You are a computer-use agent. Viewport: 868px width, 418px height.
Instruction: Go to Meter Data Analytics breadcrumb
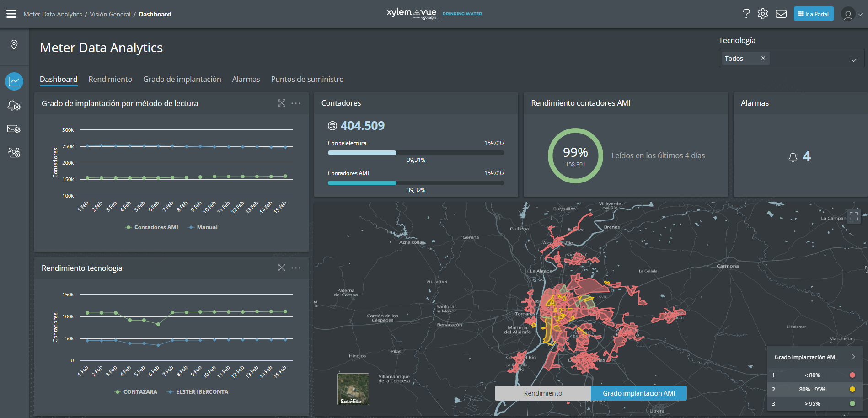pyautogui.click(x=53, y=14)
